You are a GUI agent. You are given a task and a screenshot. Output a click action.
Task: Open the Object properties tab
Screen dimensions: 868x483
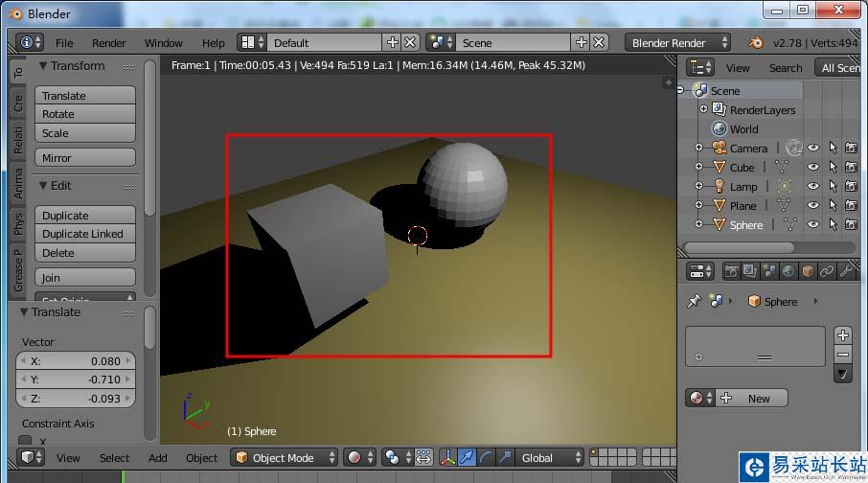pos(808,271)
